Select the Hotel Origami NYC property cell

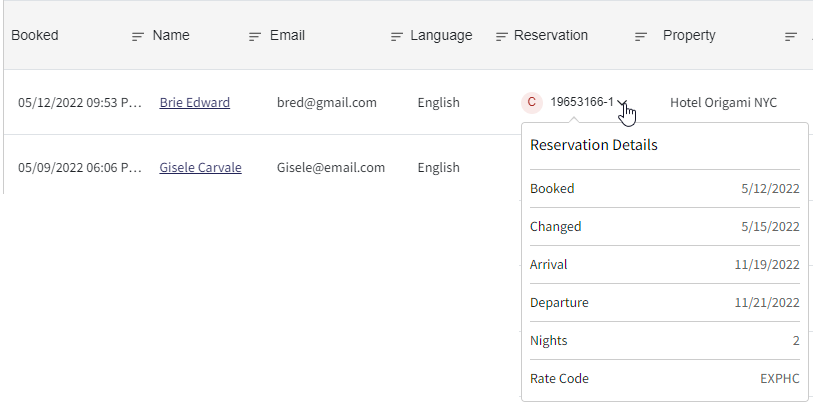[723, 103]
